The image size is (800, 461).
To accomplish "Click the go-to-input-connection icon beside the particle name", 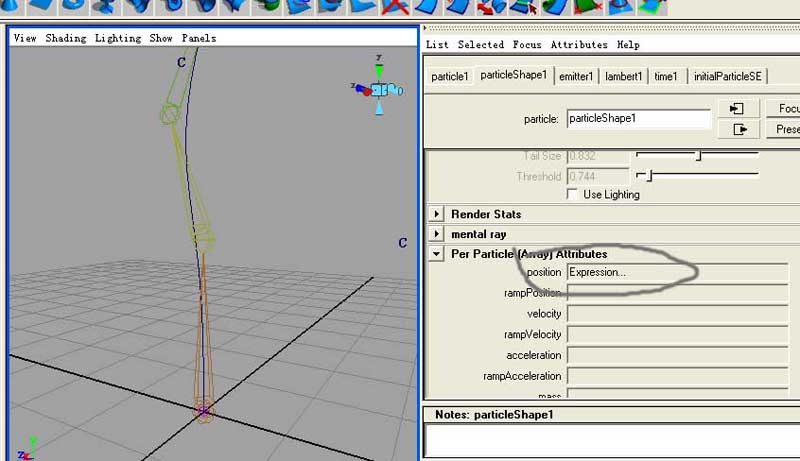I will [x=737, y=108].
